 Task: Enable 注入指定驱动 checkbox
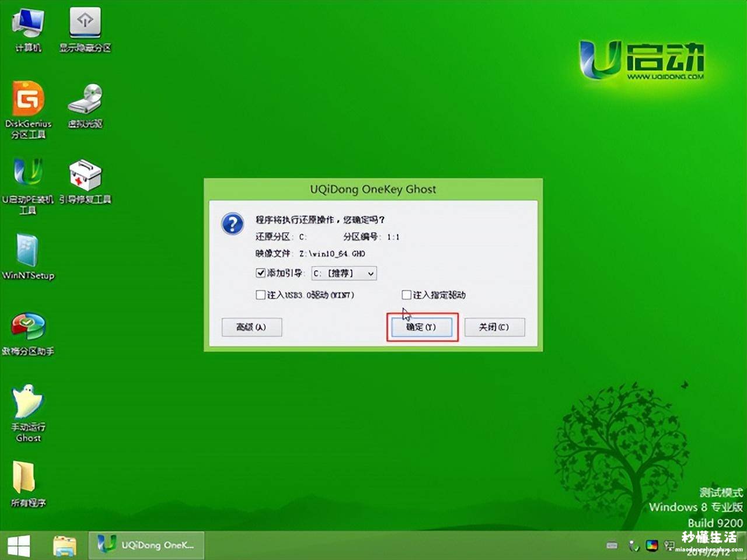pyautogui.click(x=406, y=295)
